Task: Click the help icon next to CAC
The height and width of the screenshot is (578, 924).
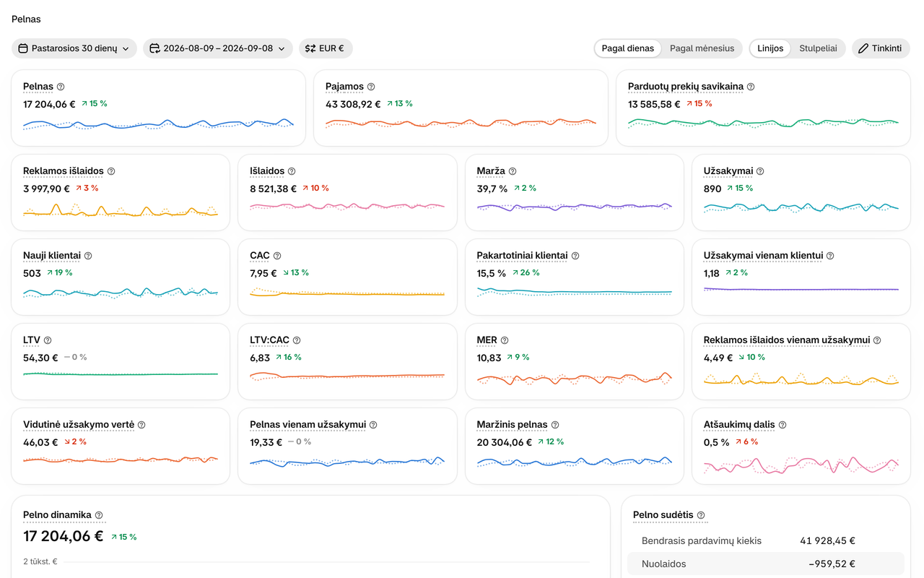Action: (x=277, y=256)
